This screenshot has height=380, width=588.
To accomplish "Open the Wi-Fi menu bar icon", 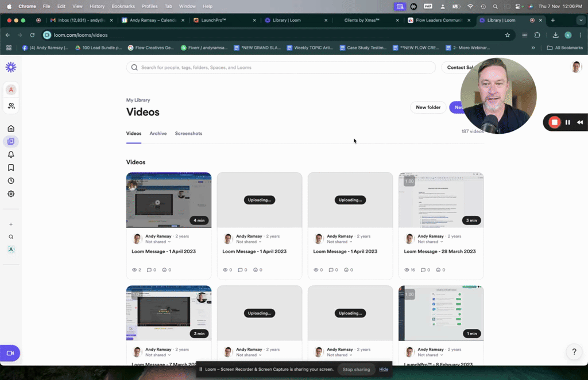I will click(x=470, y=6).
